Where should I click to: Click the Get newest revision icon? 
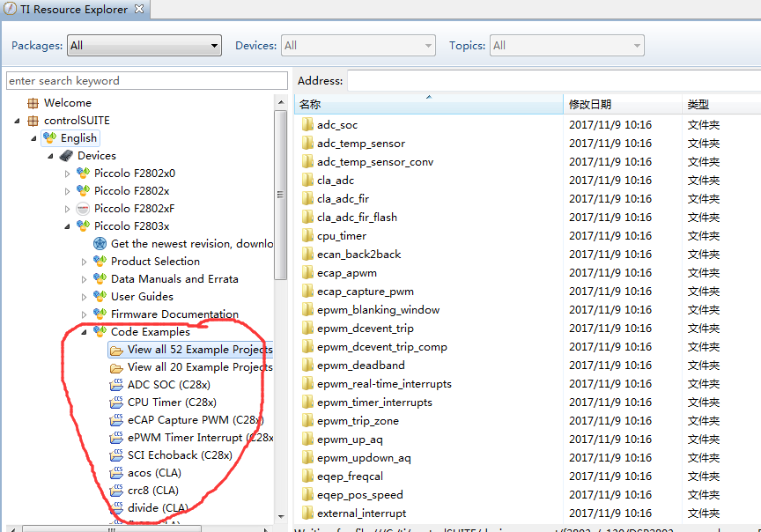(100, 244)
